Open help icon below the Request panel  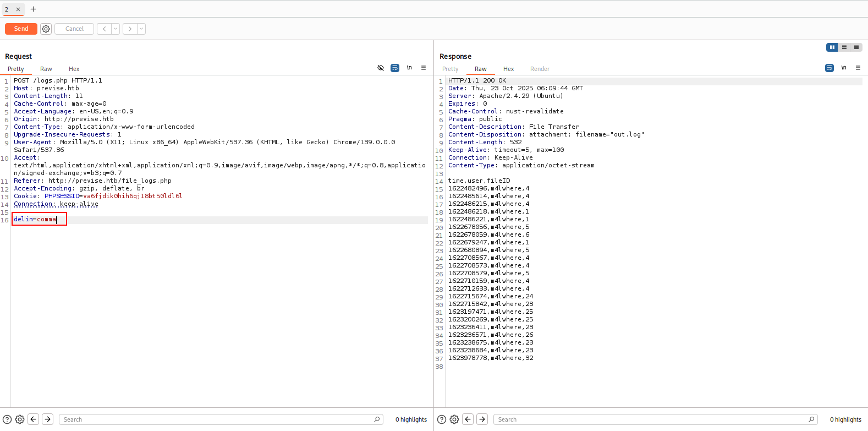coord(7,419)
